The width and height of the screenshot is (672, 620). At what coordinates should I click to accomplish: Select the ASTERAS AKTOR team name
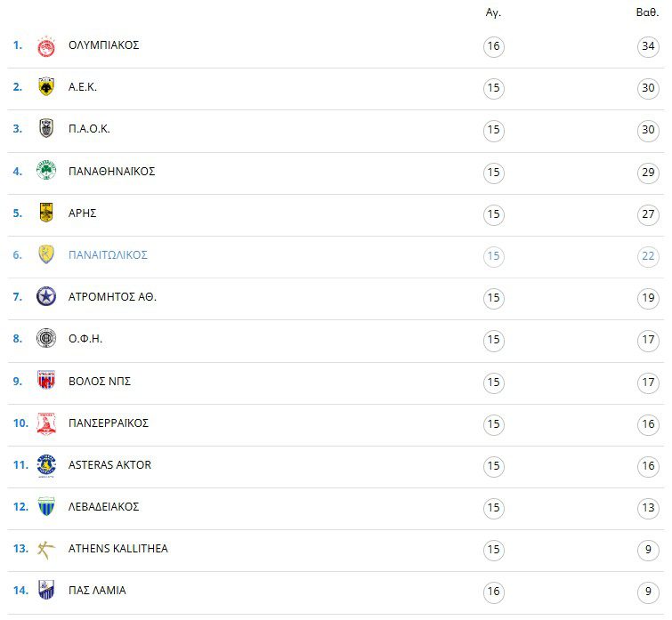point(109,465)
